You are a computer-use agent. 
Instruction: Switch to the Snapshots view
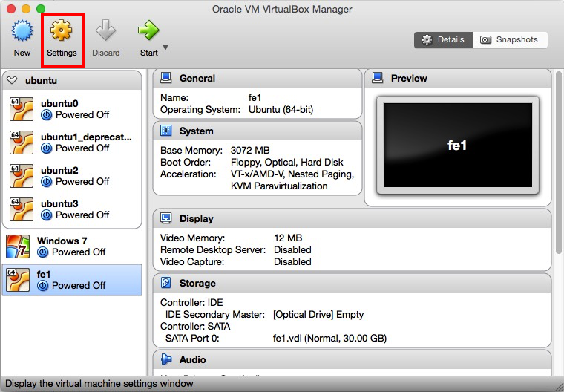[x=511, y=40]
